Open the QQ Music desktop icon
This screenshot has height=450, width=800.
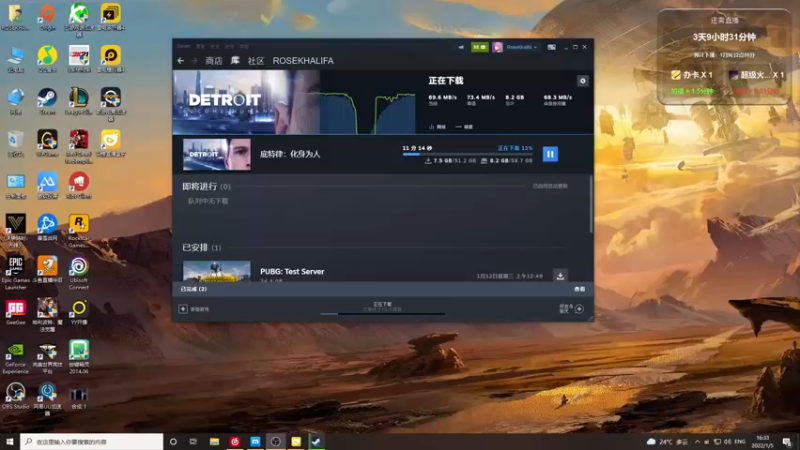(47, 59)
